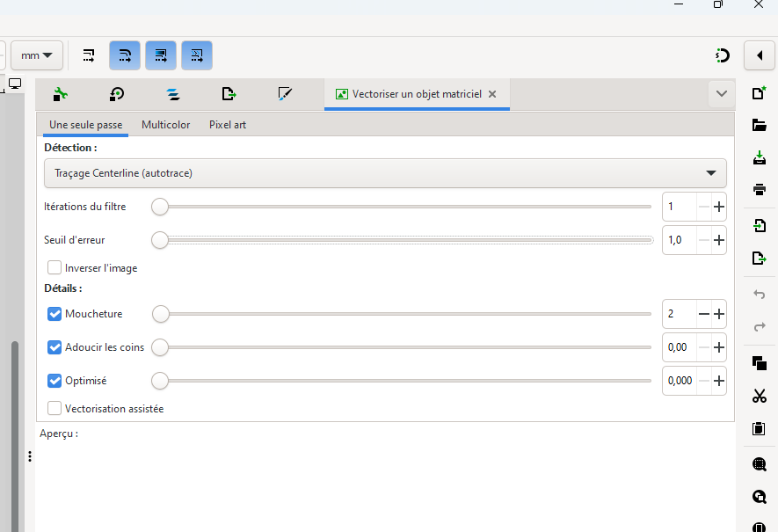Create a new document with the New icon
This screenshot has height=532, width=778.
tap(760, 94)
